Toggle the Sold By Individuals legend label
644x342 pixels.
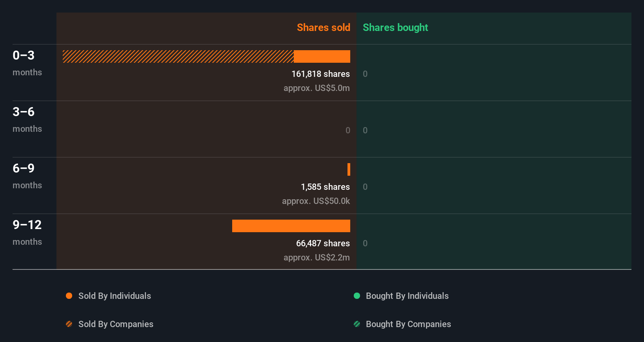click(115, 296)
